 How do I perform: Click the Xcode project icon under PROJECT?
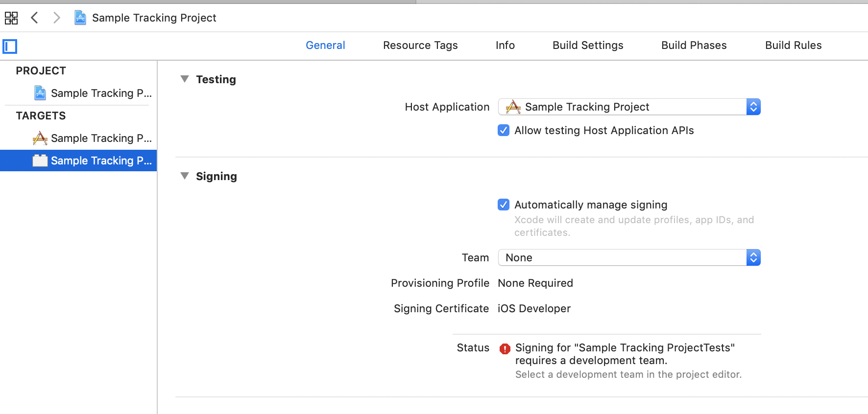click(40, 92)
